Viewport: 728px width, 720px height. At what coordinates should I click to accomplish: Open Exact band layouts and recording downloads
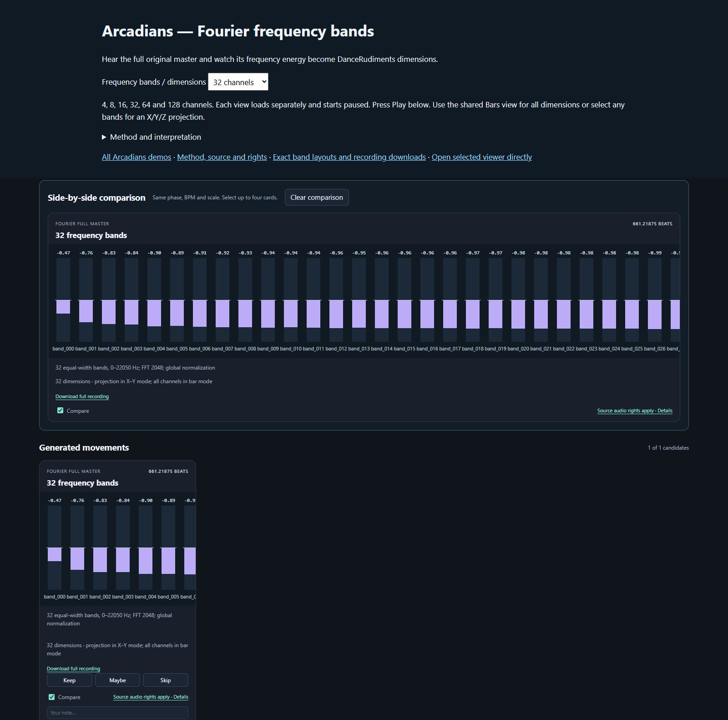349,157
